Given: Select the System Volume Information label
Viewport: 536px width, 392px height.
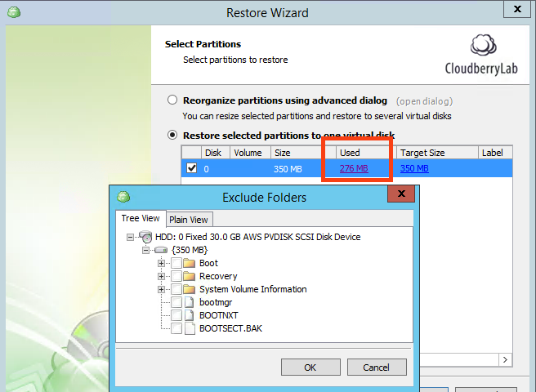Looking at the screenshot, I should pos(253,289).
